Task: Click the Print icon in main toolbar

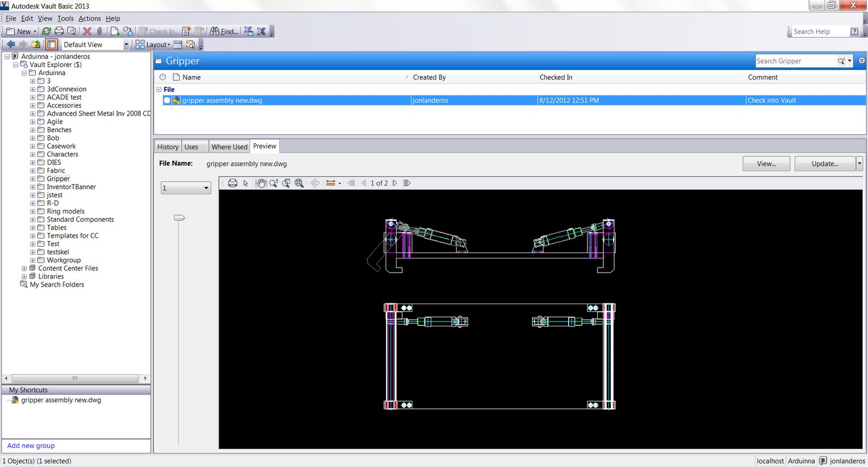Action: click(x=59, y=31)
